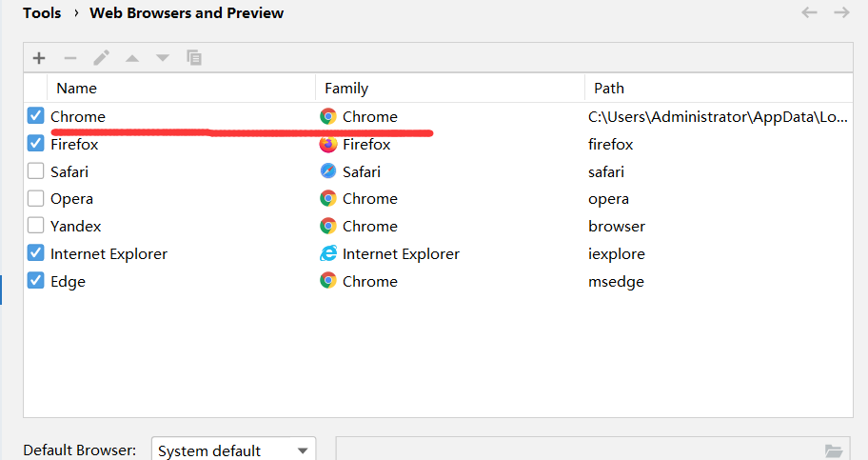The image size is (868, 460).
Task: Go forward with the right arrow
Action: [841, 12]
